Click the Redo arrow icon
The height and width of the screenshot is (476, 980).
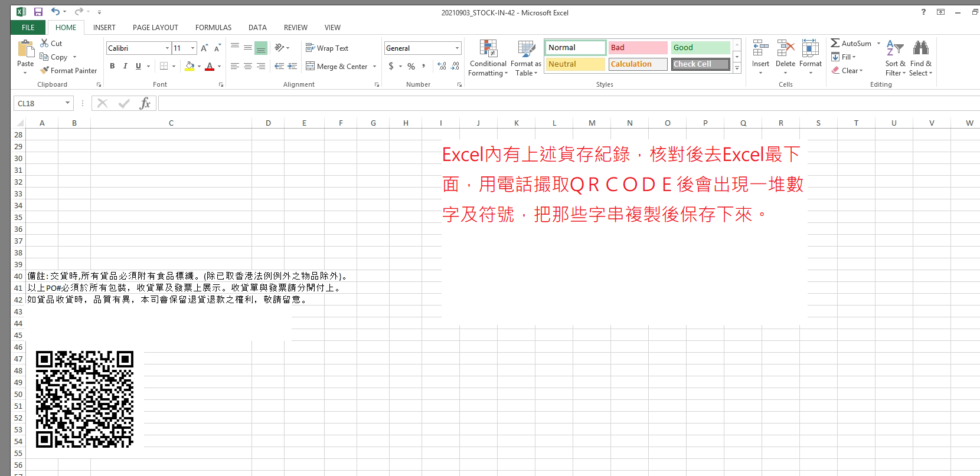coord(79,12)
